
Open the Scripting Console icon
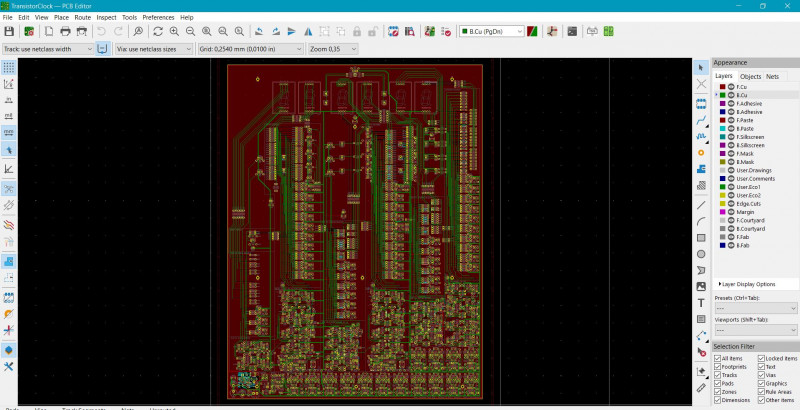pos(572,31)
